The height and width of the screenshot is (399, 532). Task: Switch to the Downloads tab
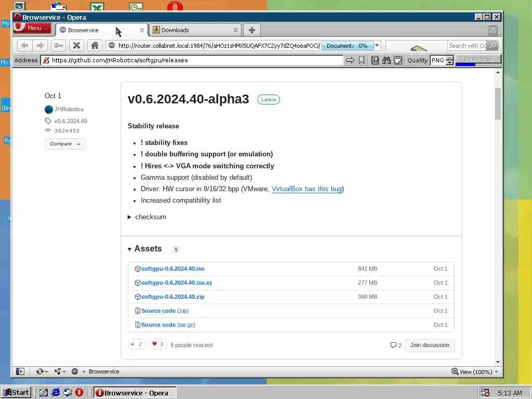pyautogui.click(x=195, y=30)
